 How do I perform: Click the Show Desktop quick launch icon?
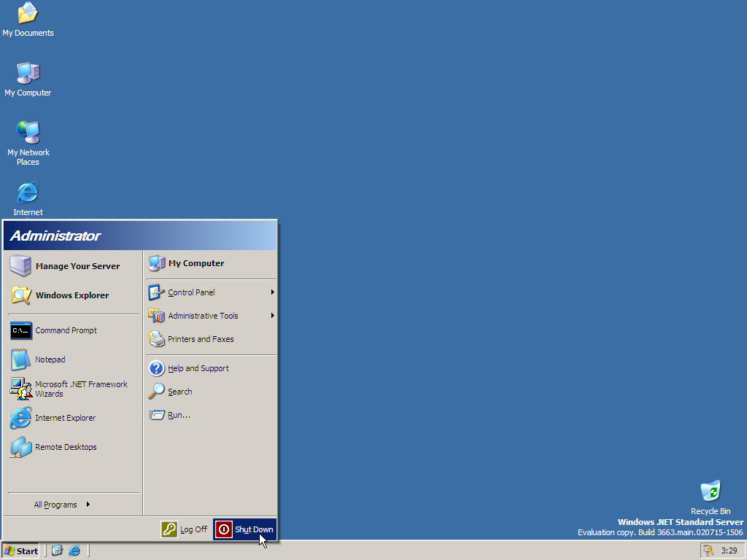57,551
